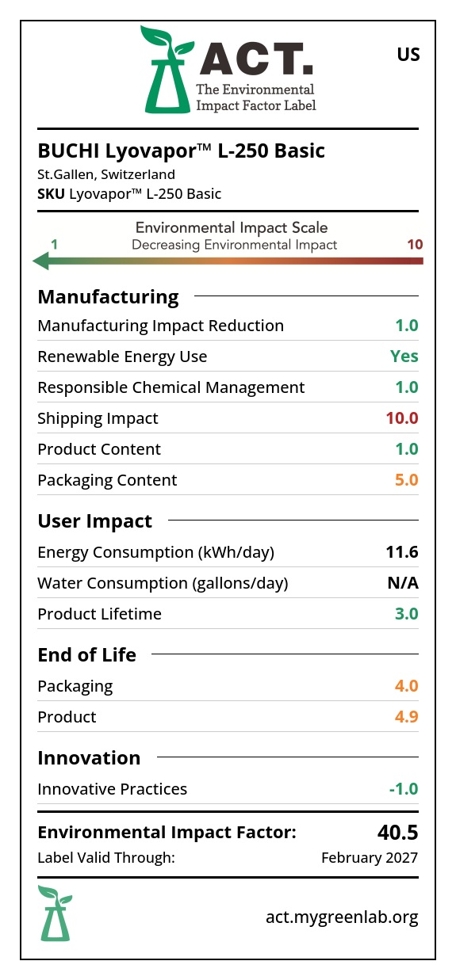456x980 pixels.
Task: Click the US region label
Action: (x=408, y=55)
